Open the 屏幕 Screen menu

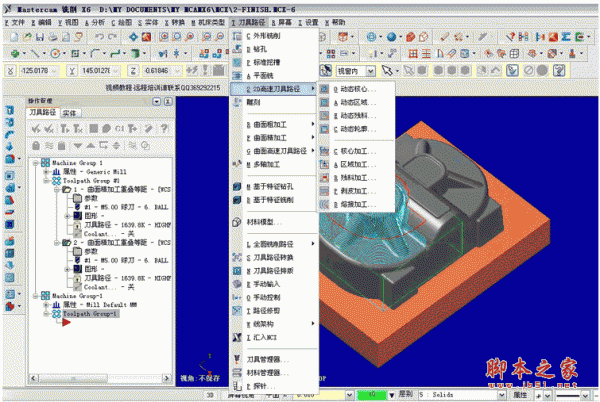(282, 23)
